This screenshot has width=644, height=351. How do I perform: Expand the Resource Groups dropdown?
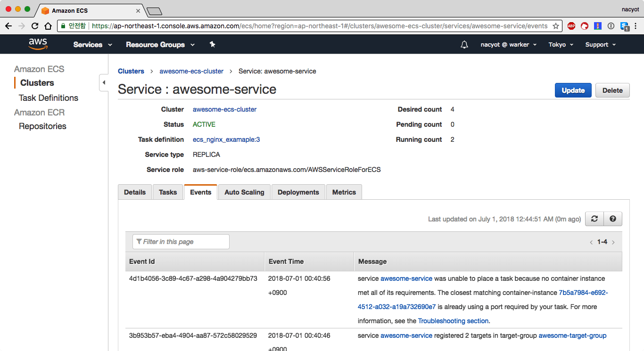[x=160, y=45]
